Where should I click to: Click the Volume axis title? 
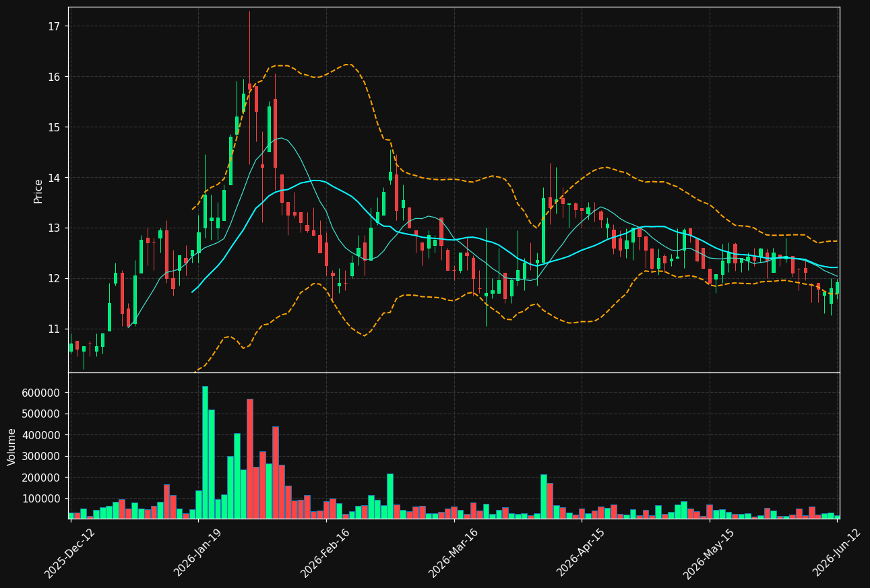point(11,447)
